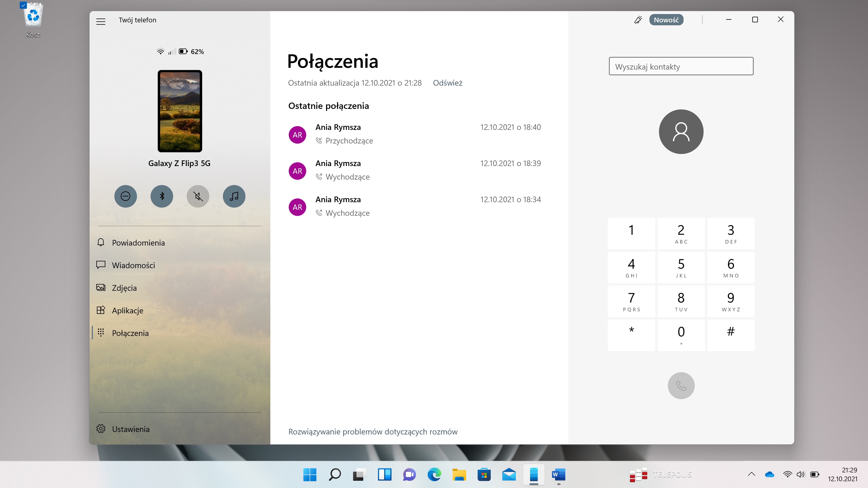This screenshot has width=868, height=488.
Task: Toggle phone mute sound button
Action: click(198, 196)
